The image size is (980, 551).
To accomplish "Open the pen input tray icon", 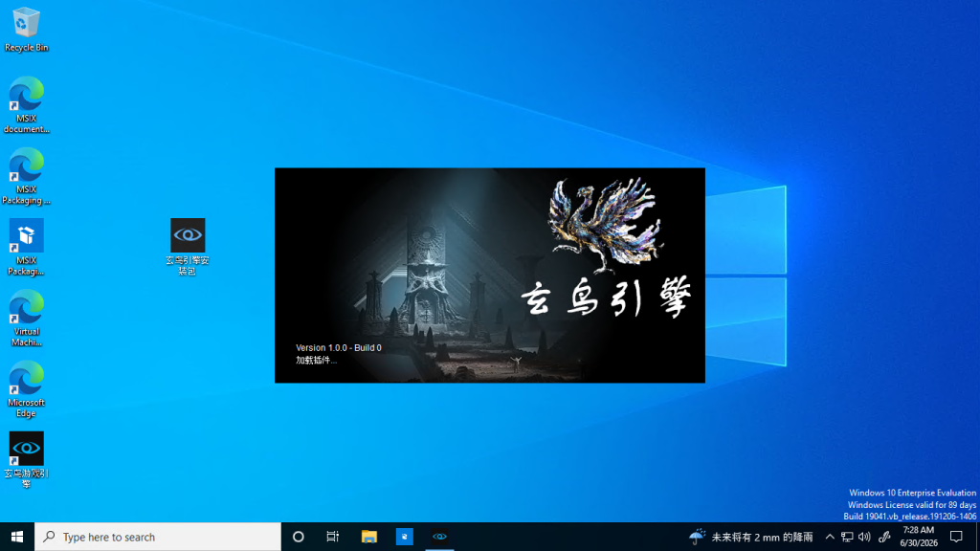I will tap(883, 537).
